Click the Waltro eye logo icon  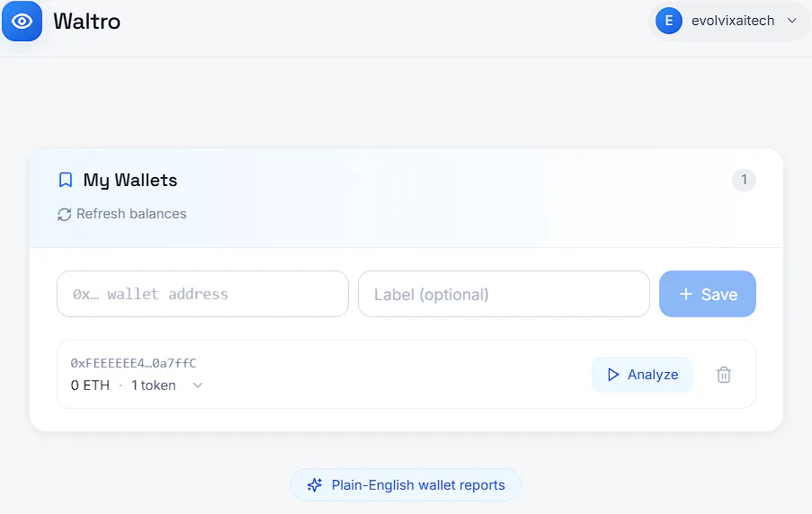pyautogui.click(x=22, y=22)
